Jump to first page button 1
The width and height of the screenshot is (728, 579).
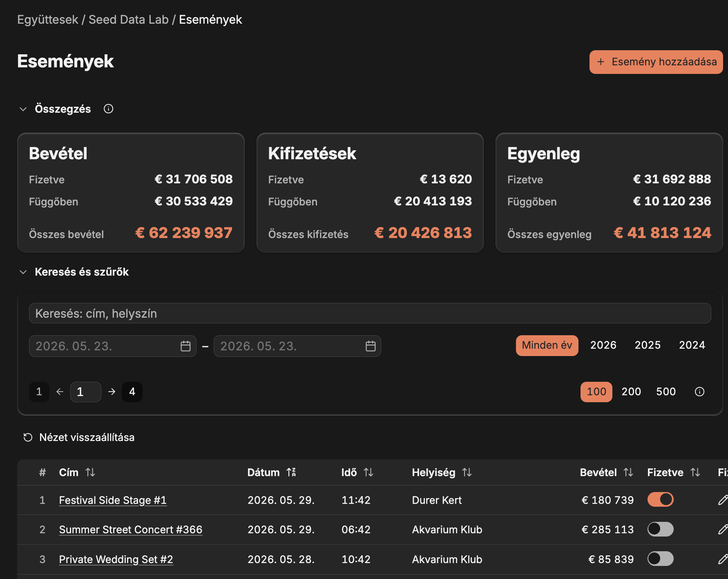[x=39, y=392]
